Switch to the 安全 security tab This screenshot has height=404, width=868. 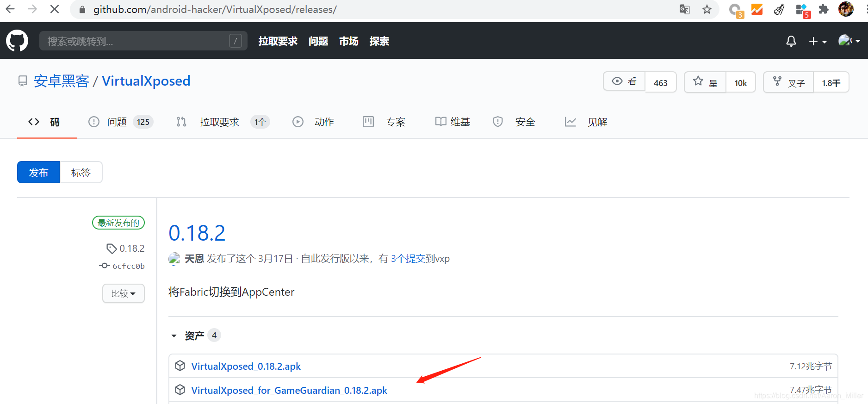click(514, 122)
